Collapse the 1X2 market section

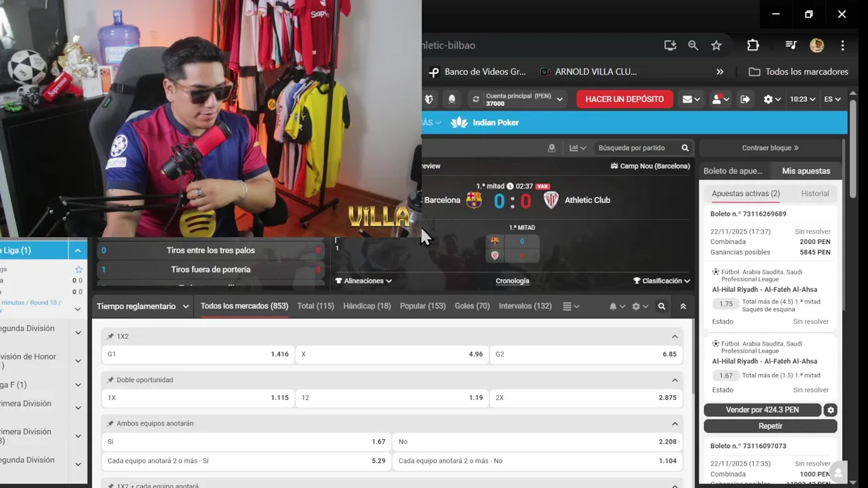coord(675,336)
